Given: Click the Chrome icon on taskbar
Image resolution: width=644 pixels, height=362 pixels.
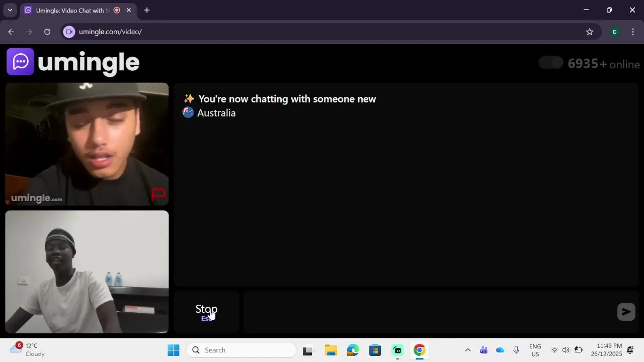Looking at the screenshot, I should [420, 350].
